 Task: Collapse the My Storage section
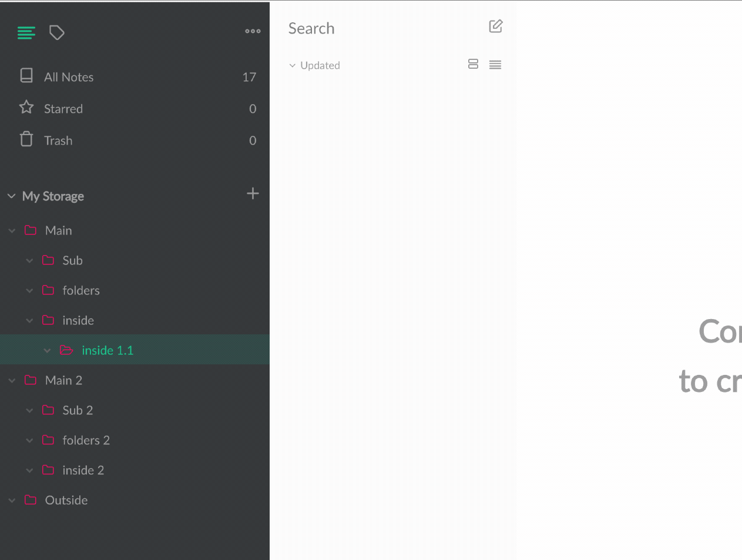(11, 196)
